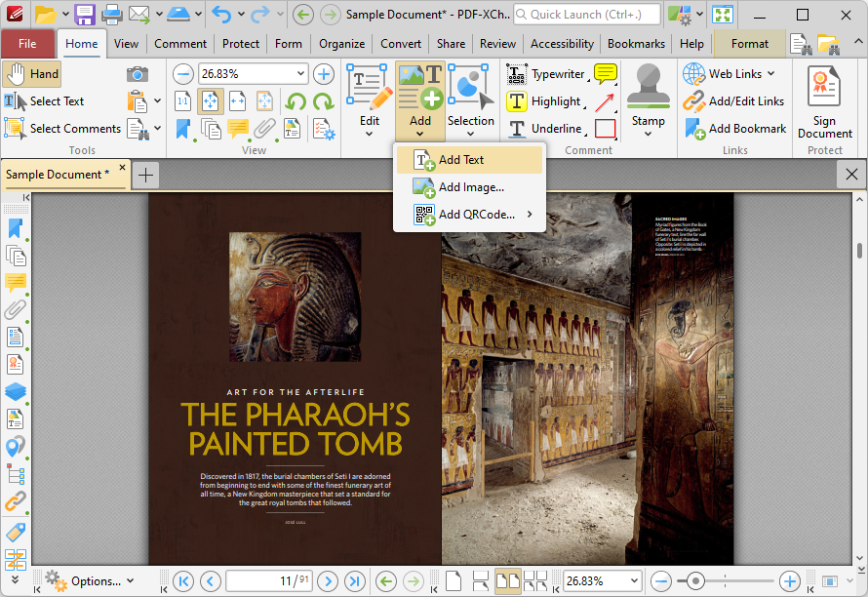
Task: Click the Zoom In plus icon in ribbon
Action: 324,74
